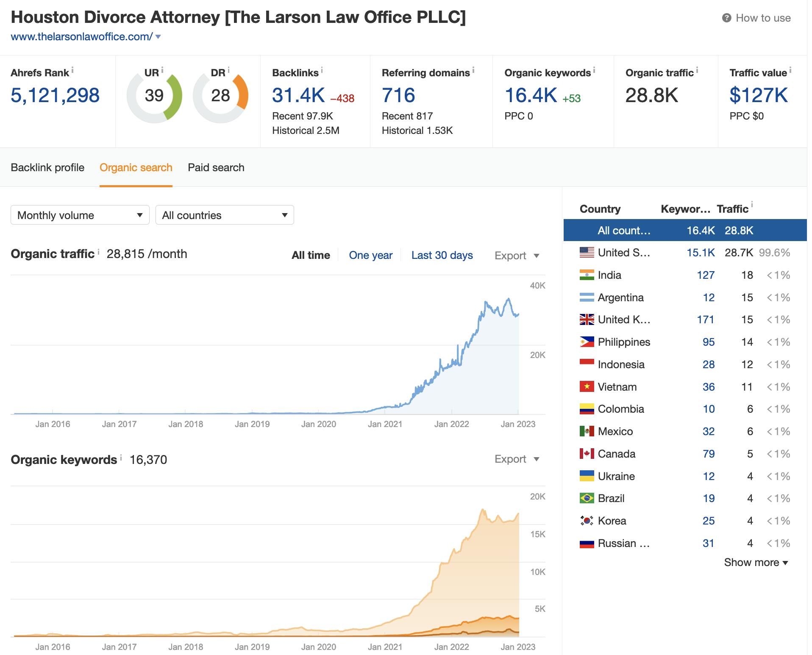812x655 pixels.
Task: Select the All time chart range
Action: click(x=311, y=255)
